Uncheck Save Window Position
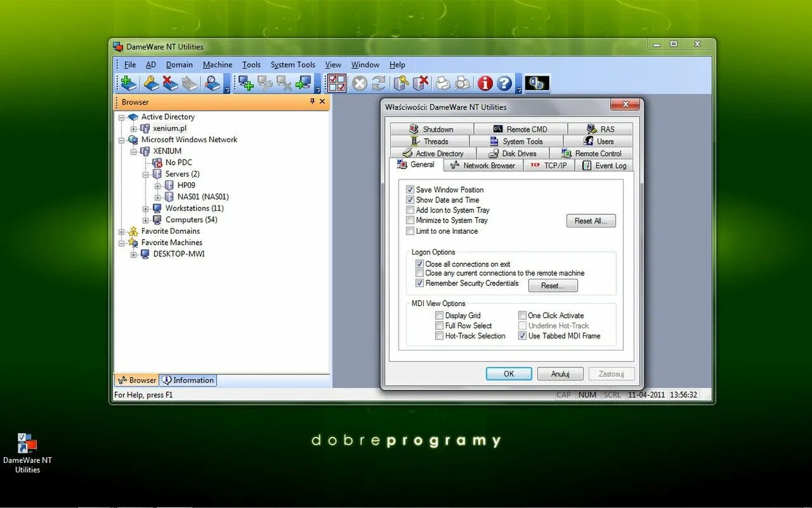812x508 pixels. tap(410, 190)
